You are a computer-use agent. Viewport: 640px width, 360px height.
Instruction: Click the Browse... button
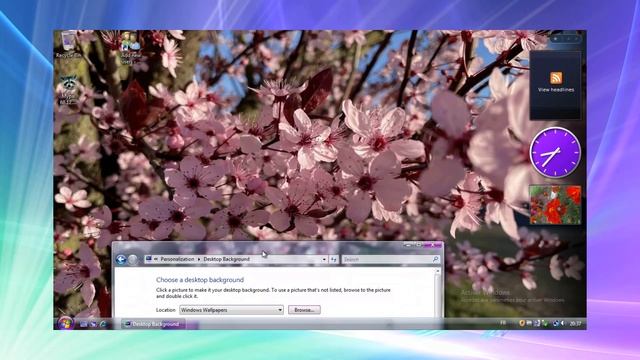pyautogui.click(x=304, y=310)
